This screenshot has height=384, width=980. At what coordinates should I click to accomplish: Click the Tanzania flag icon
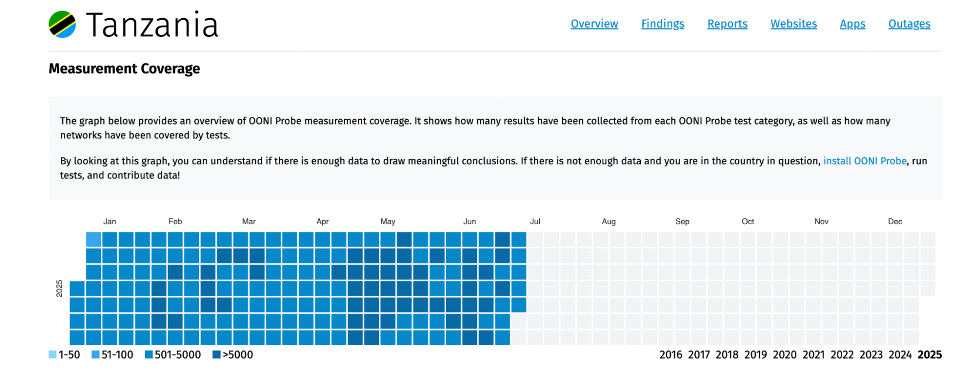[62, 25]
